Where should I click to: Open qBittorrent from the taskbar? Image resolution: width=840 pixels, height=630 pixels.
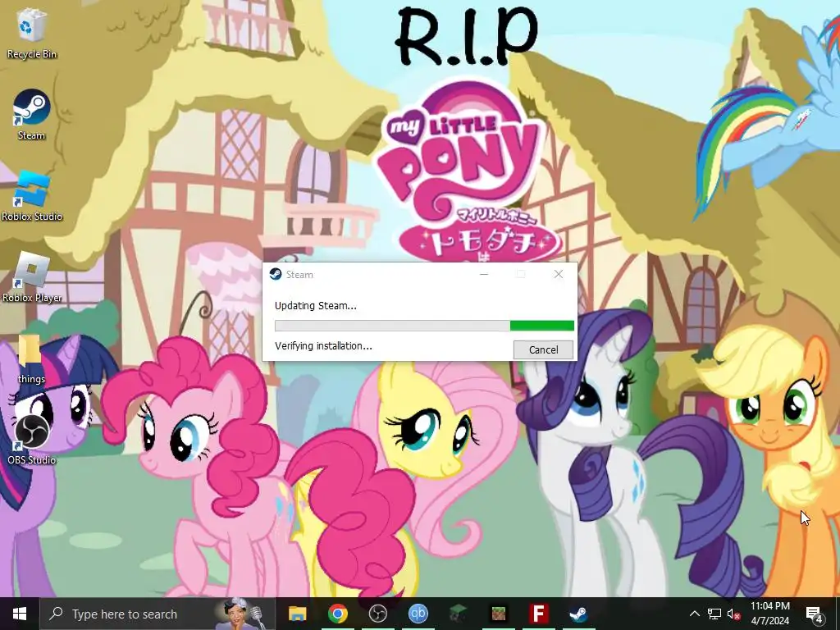click(418, 614)
